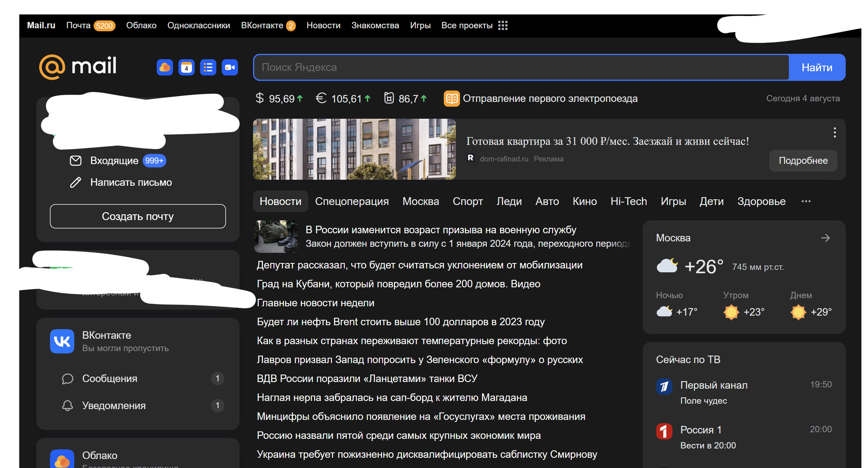Open the ad banner three-dot menu
868x468 pixels.
[835, 133]
